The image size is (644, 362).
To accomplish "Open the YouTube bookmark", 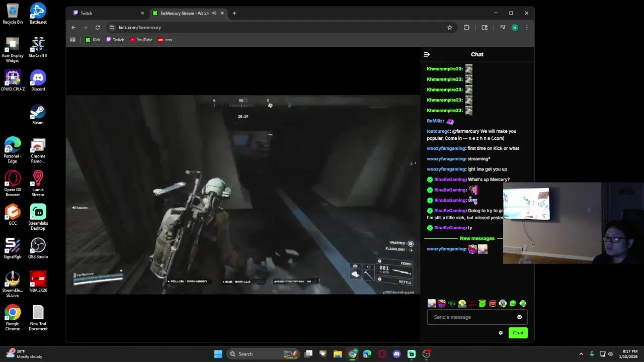I will coord(141,40).
